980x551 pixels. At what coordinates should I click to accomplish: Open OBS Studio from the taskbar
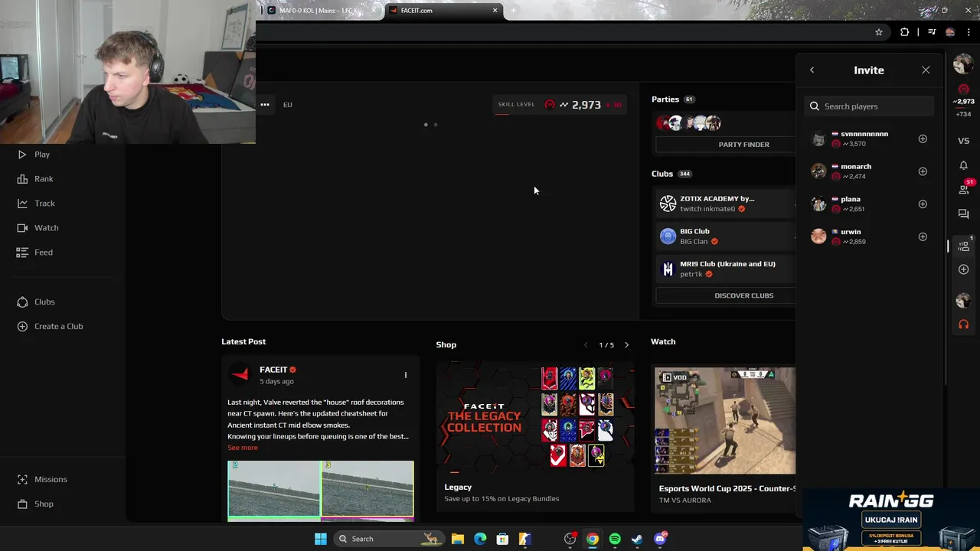click(x=570, y=539)
